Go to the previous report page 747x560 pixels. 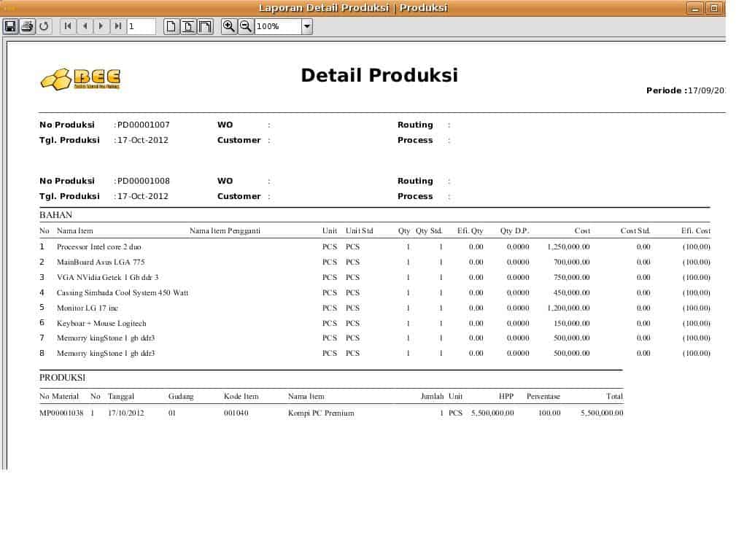point(85,26)
